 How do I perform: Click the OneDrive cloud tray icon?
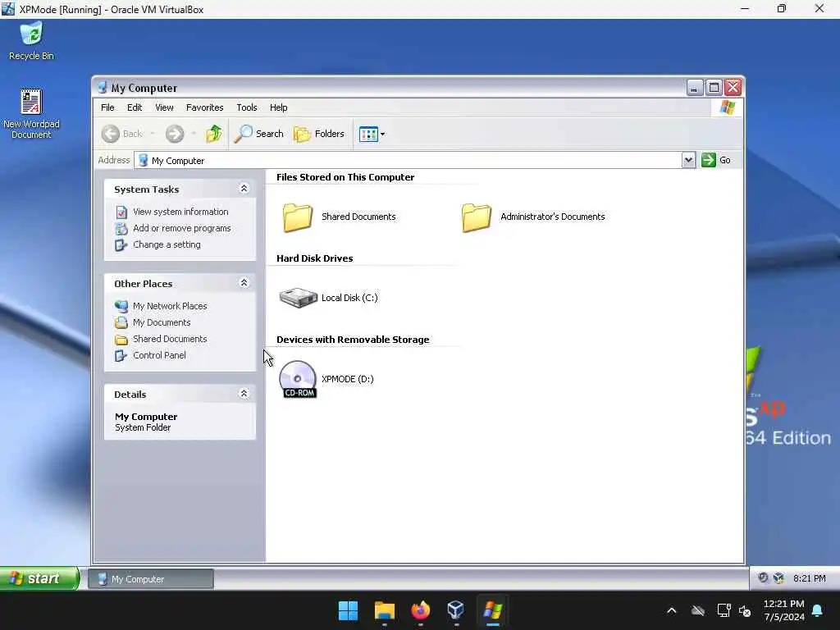point(697,610)
